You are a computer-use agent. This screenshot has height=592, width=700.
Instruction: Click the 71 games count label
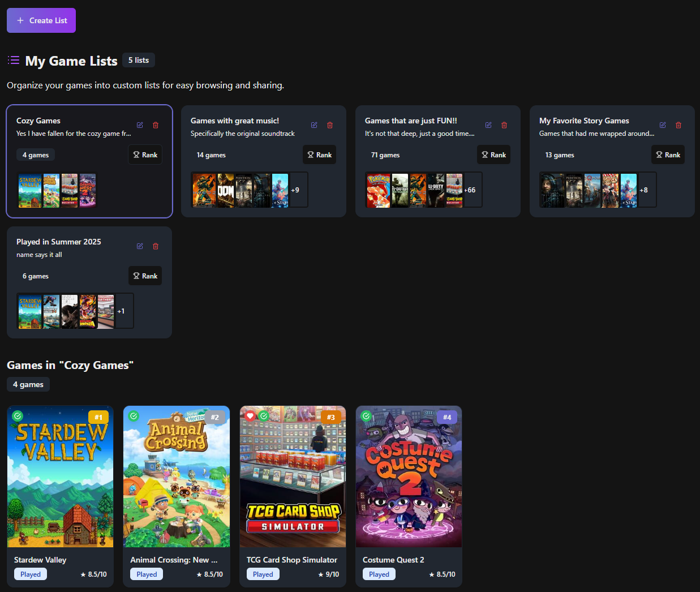(385, 155)
